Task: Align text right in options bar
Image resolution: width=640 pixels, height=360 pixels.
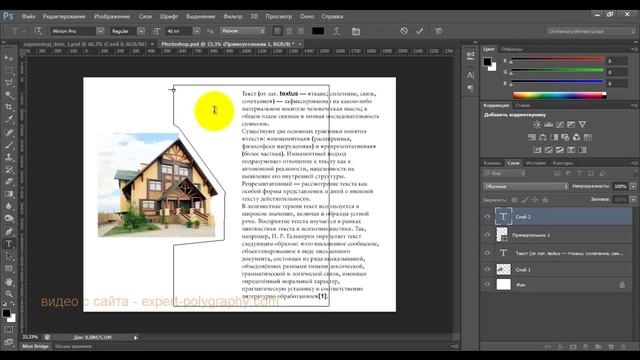Action: [x=300, y=31]
